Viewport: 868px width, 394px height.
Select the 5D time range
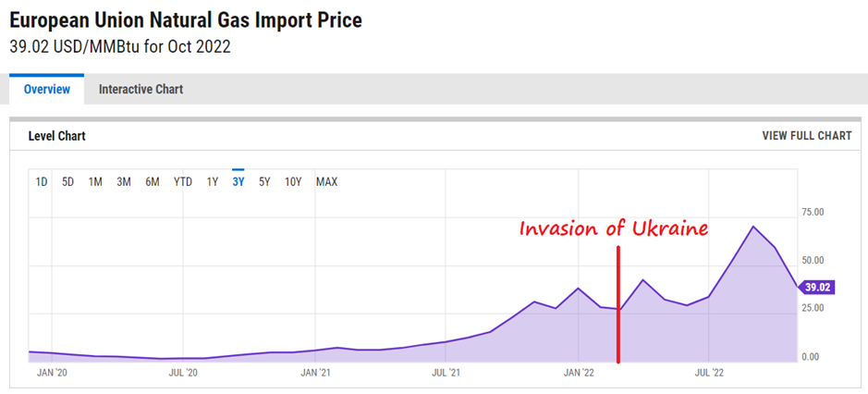pyautogui.click(x=67, y=182)
